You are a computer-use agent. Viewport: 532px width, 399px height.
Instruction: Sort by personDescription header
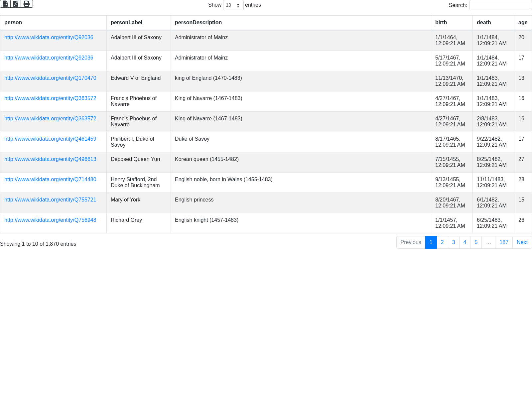pos(198,23)
